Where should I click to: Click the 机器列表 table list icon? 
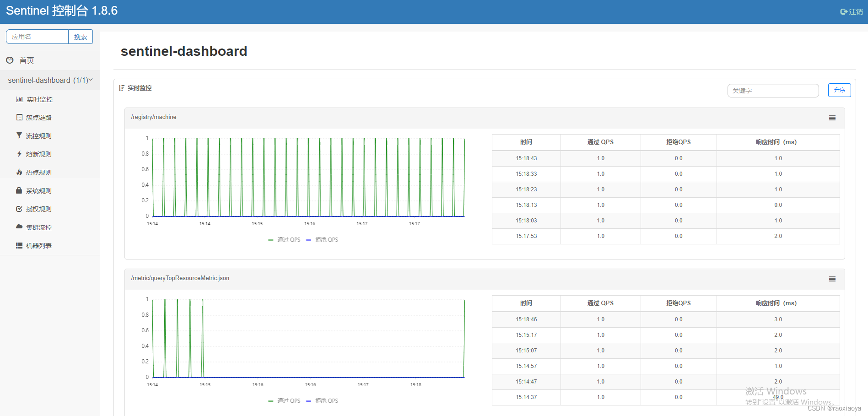pyautogui.click(x=19, y=245)
